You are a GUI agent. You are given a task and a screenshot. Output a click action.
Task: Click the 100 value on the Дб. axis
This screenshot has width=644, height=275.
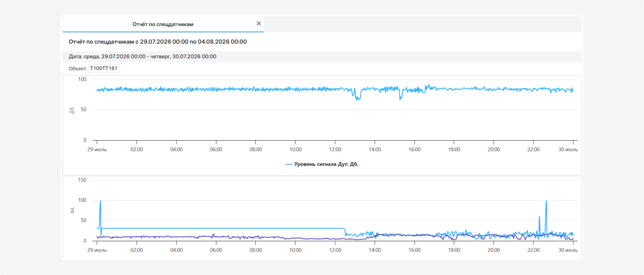(x=82, y=79)
